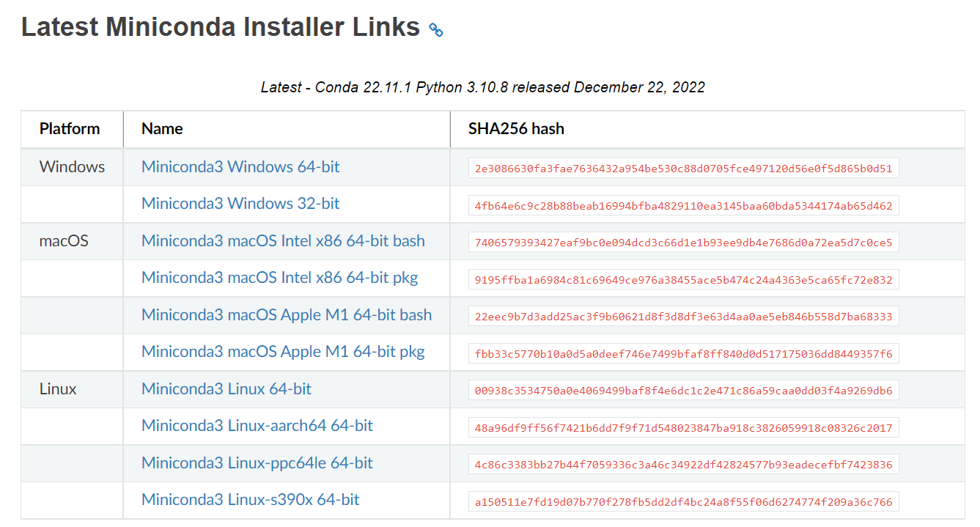Screen dimensions: 980x527
Task: Click the Windows platform cell
Action: pyautogui.click(x=72, y=166)
